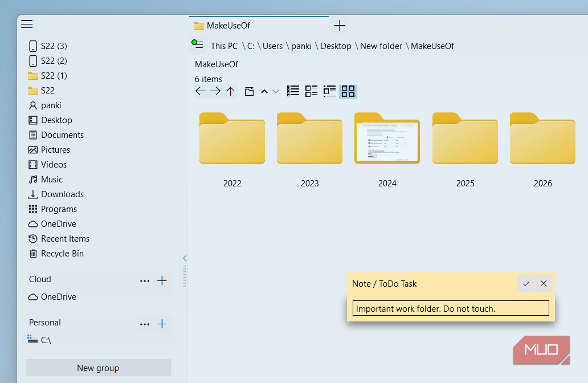588x383 pixels.
Task: Open Downloads from the sidebar
Action: [x=56, y=194]
